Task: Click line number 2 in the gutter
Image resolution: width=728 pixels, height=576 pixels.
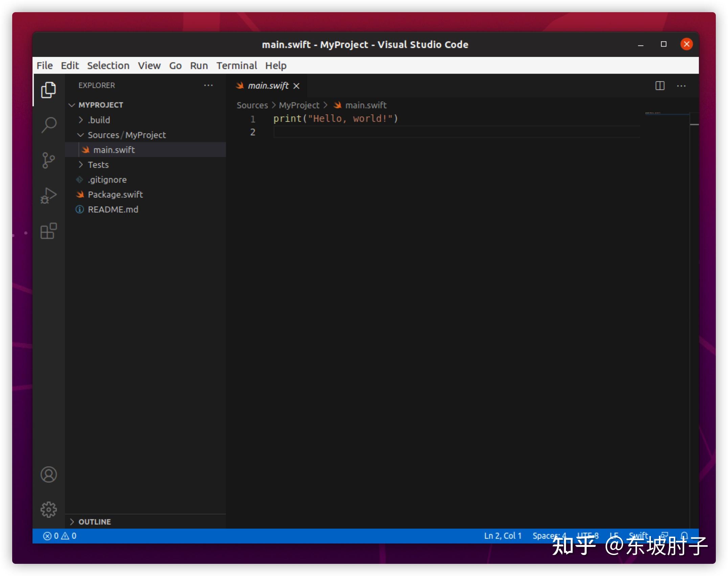Action: click(253, 132)
